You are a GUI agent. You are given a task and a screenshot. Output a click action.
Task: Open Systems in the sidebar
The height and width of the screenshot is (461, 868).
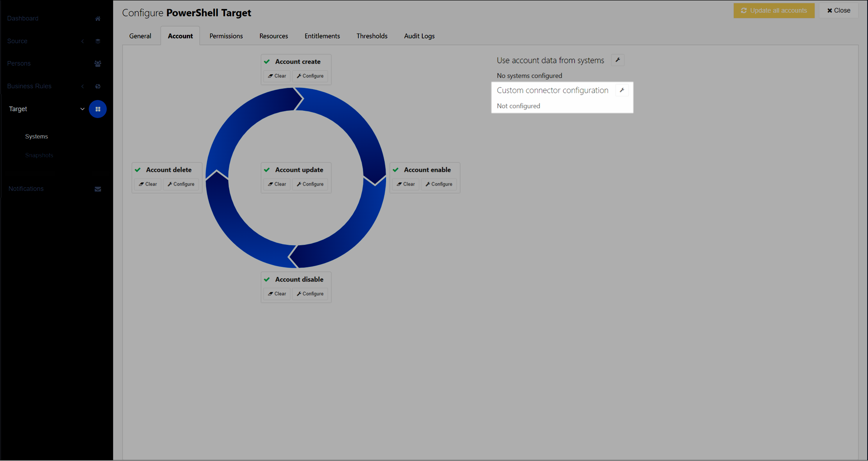click(37, 137)
